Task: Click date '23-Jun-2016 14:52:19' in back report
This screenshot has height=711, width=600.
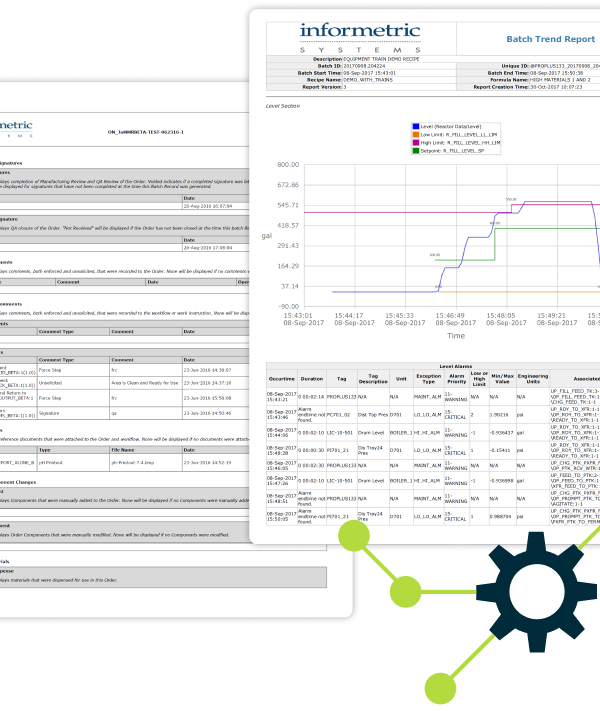Action: [x=207, y=463]
